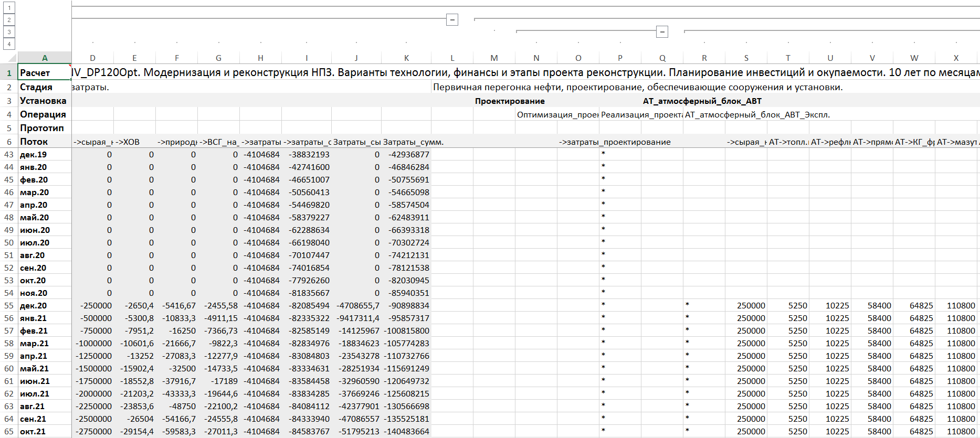Click outline level 1 button
This screenshot has width=980, height=438.
coord(9,8)
